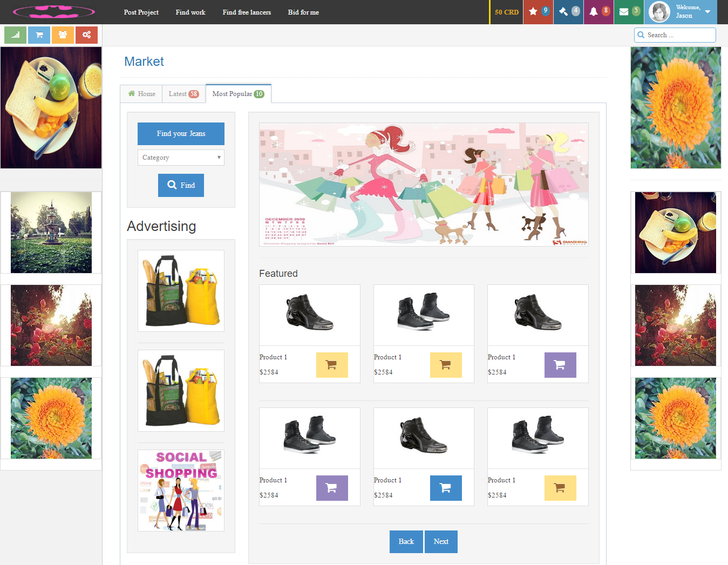Image resolution: width=728 pixels, height=565 pixels.
Task: Open the Christmas shopping banner image
Action: [x=424, y=185]
